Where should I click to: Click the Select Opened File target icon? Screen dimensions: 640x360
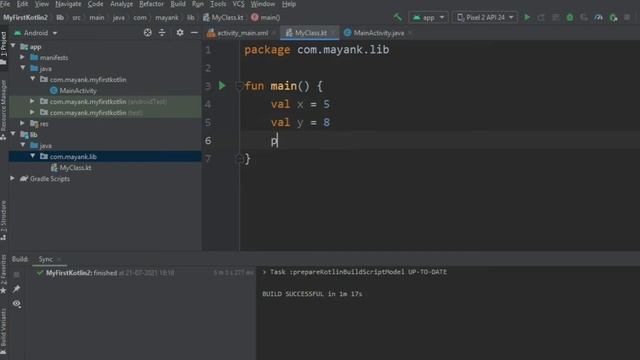pos(148,33)
